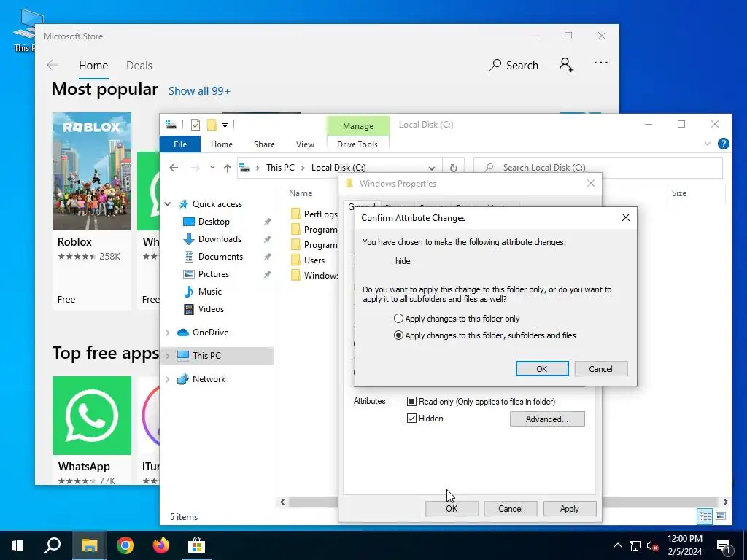Open the Roblox app tile
Screen dimensions: 747x560
91,211
